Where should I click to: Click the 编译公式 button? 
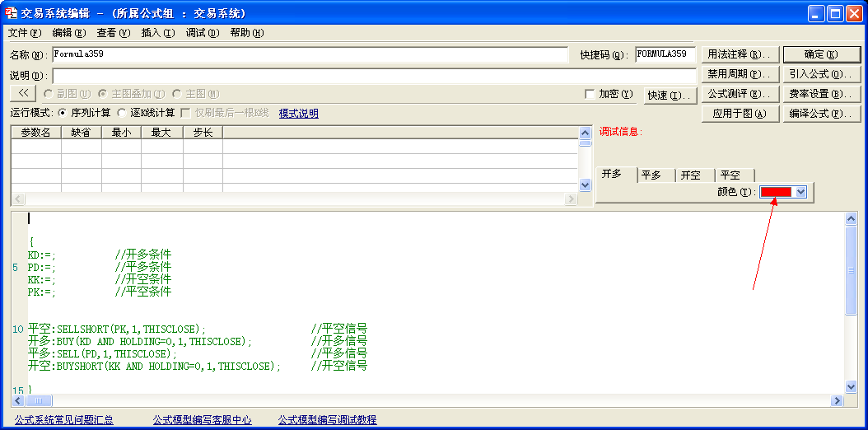[820, 114]
